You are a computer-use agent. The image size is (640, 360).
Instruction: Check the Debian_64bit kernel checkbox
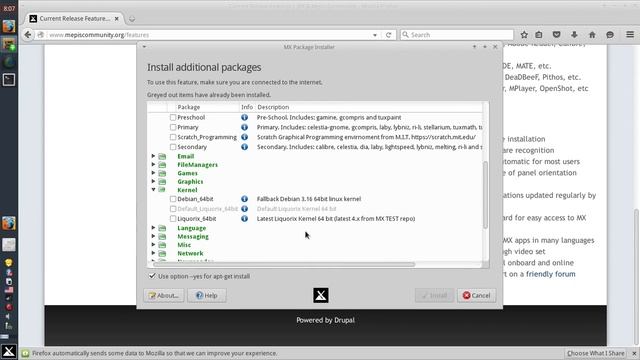click(173, 199)
